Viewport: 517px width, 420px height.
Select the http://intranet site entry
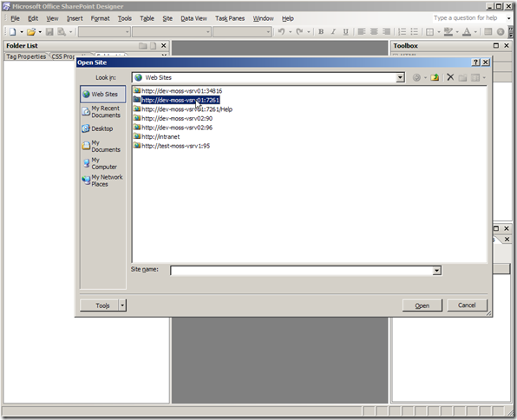coord(157,136)
